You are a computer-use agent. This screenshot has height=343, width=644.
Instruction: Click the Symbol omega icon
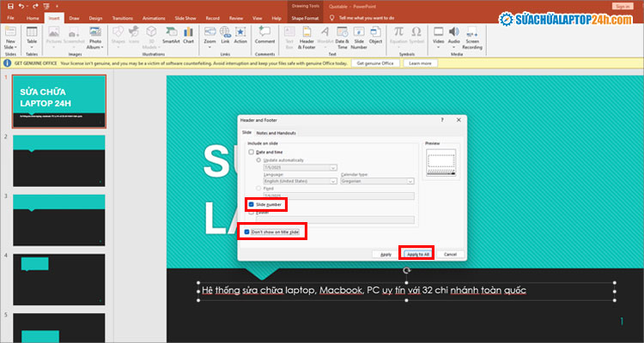[416, 32]
